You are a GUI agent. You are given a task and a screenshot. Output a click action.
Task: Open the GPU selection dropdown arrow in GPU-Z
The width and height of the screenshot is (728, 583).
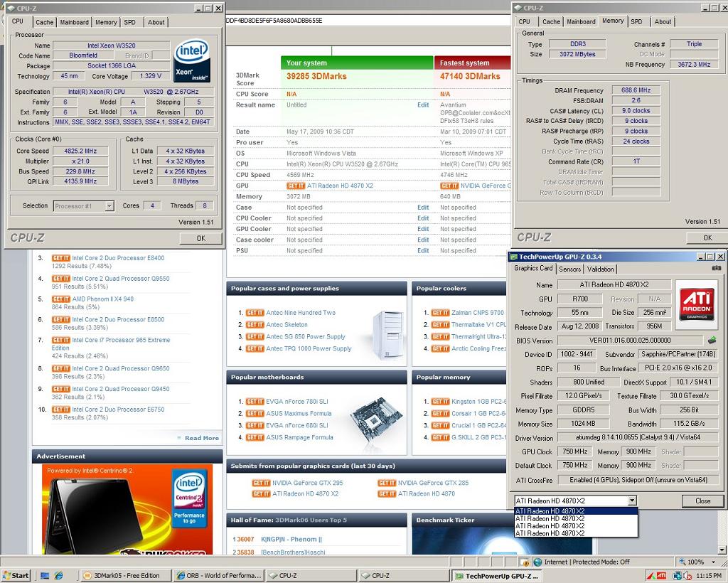pos(632,501)
